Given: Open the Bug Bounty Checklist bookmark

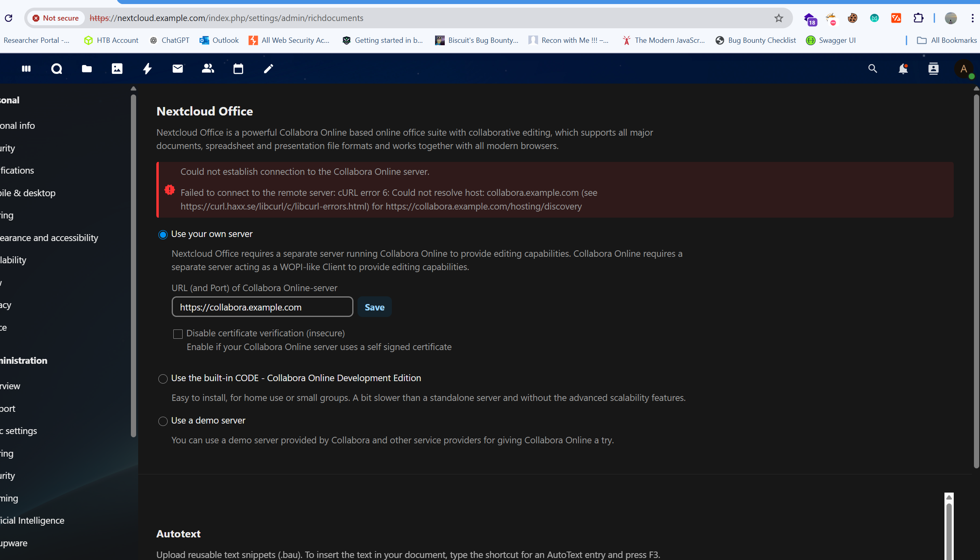Looking at the screenshot, I should point(756,40).
